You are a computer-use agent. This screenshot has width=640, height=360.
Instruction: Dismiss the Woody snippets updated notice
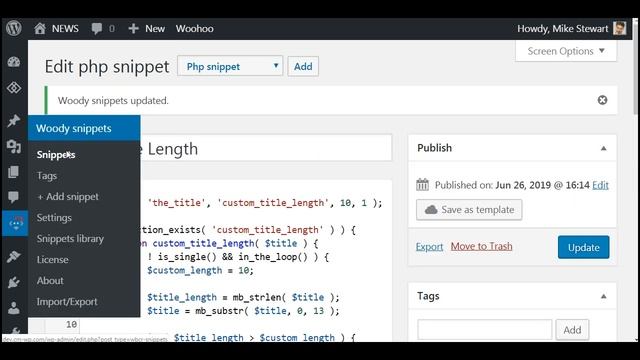coord(602,100)
